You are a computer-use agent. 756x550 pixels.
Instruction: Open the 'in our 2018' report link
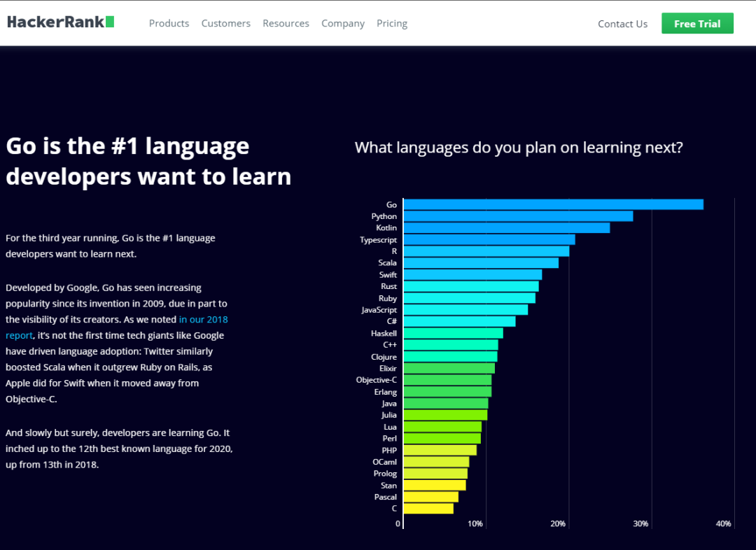tap(203, 319)
